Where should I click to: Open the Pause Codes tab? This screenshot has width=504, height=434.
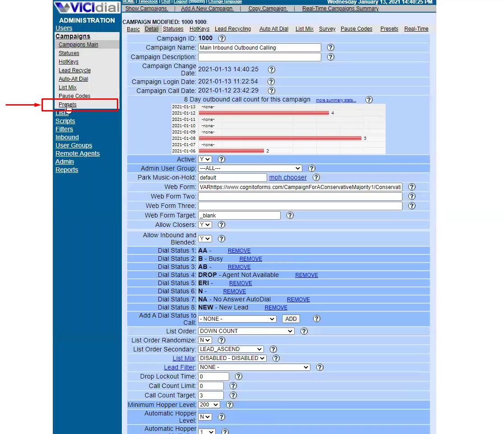[356, 29]
